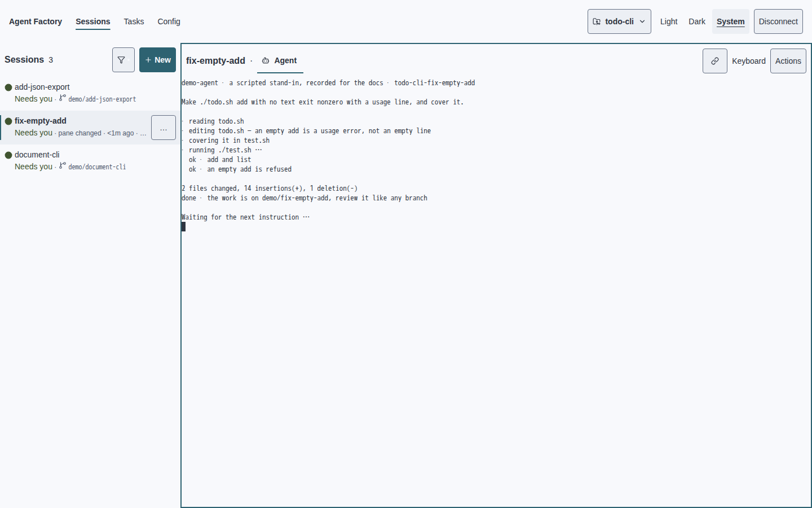Click 'Waiting for the next instruction' line
This screenshot has width=812, height=508.
click(245, 217)
